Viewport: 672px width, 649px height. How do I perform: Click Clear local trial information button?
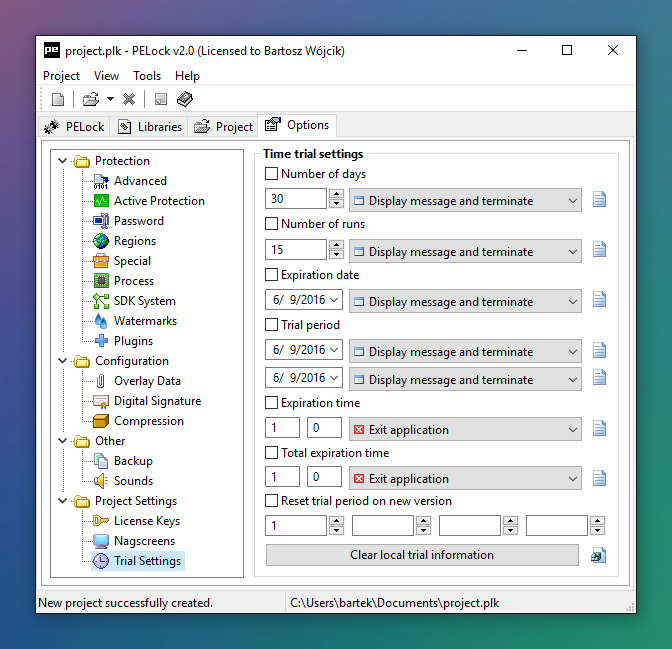[x=422, y=555]
